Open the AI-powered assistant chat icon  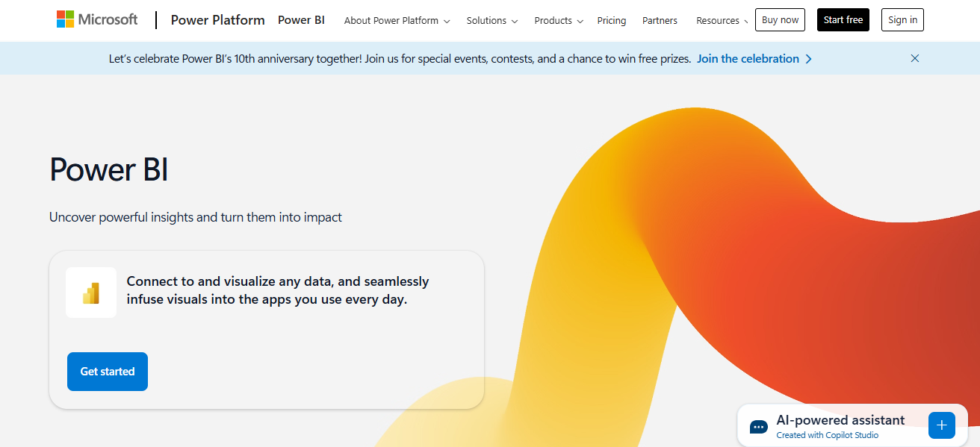pyautogui.click(x=759, y=427)
